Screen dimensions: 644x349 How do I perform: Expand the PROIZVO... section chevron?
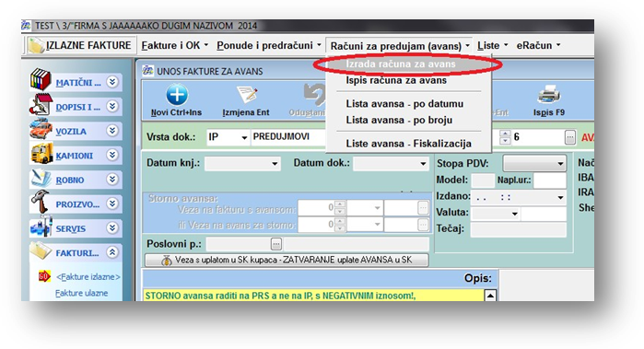(112, 204)
